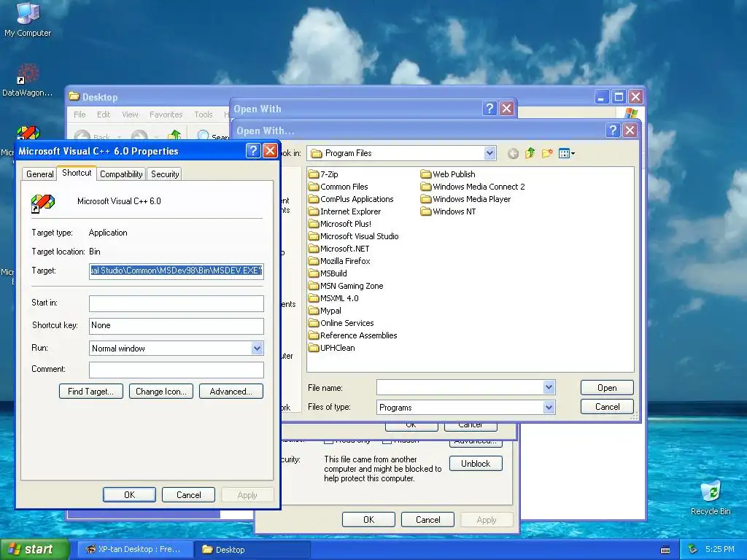
Task: Select the Mypal folder
Action: tap(325, 311)
